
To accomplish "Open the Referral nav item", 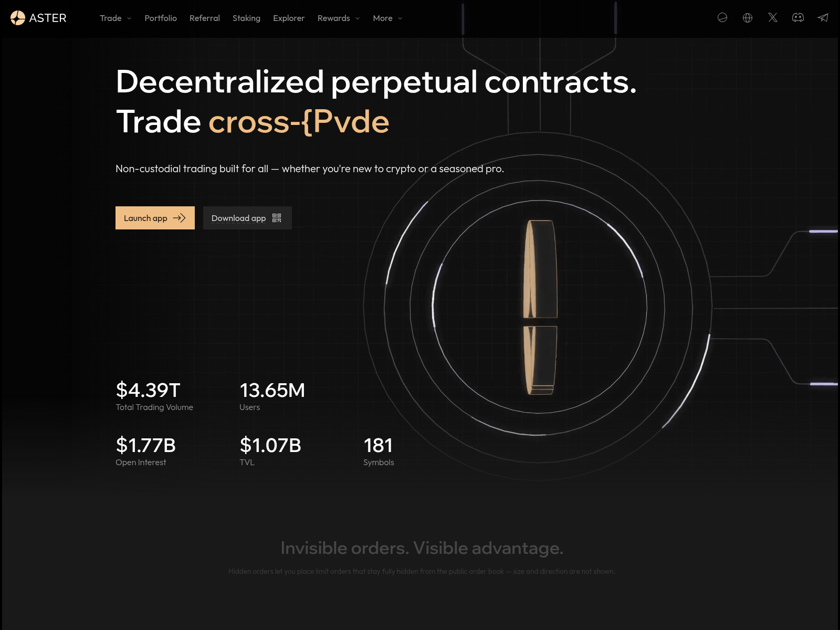I will tap(205, 18).
